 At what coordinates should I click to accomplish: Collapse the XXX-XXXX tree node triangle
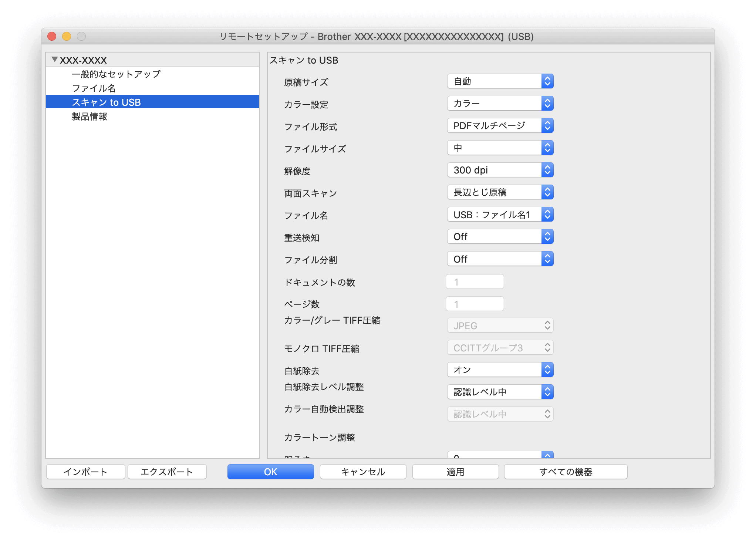click(55, 60)
